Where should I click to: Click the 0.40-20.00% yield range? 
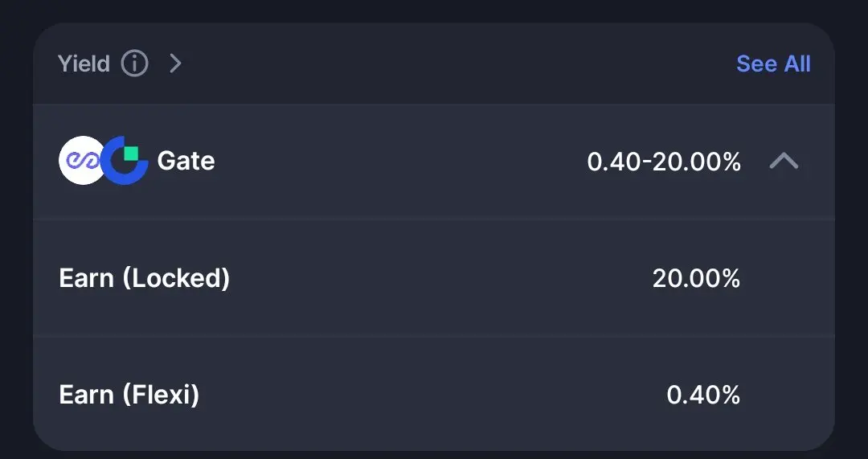coord(664,162)
